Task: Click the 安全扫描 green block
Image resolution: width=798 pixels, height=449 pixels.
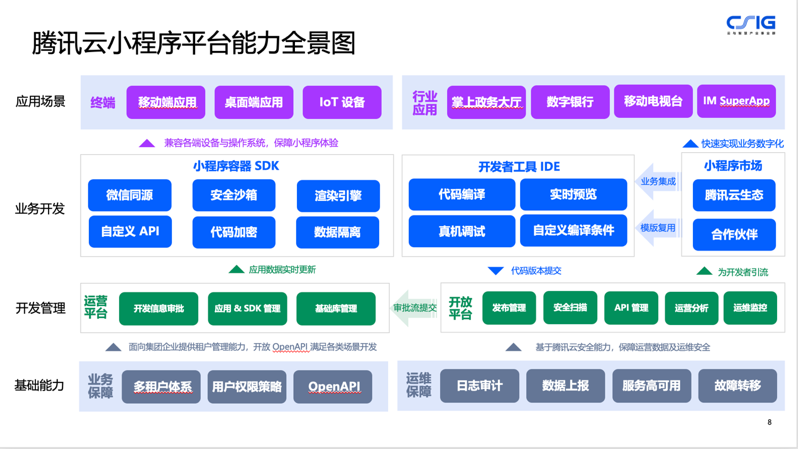Action: click(570, 308)
